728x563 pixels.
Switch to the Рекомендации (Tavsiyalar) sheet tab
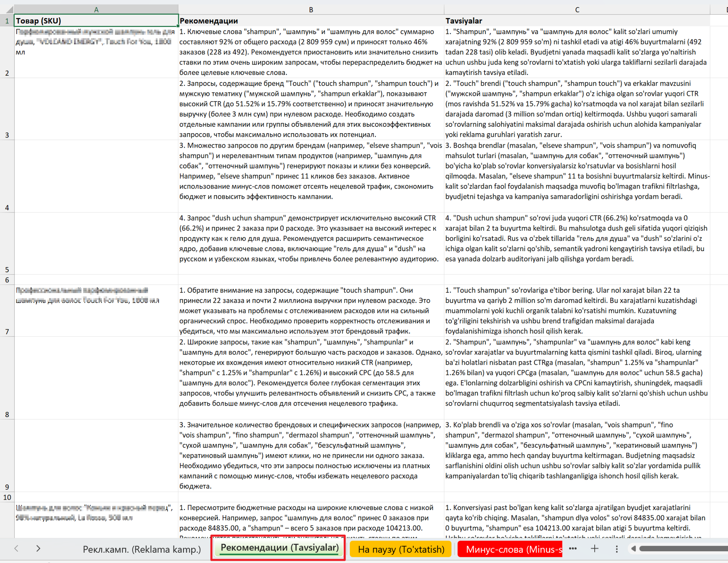(279, 548)
